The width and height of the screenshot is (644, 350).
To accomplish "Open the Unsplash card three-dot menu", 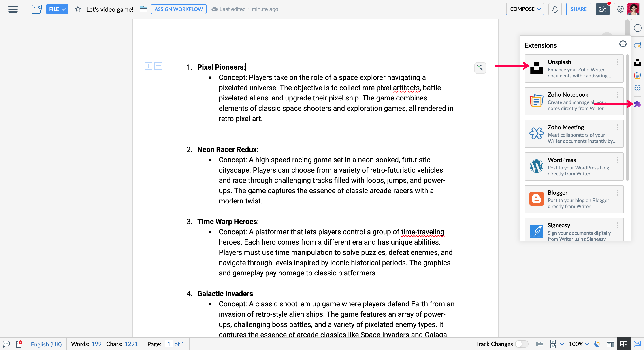I will click(x=617, y=62).
